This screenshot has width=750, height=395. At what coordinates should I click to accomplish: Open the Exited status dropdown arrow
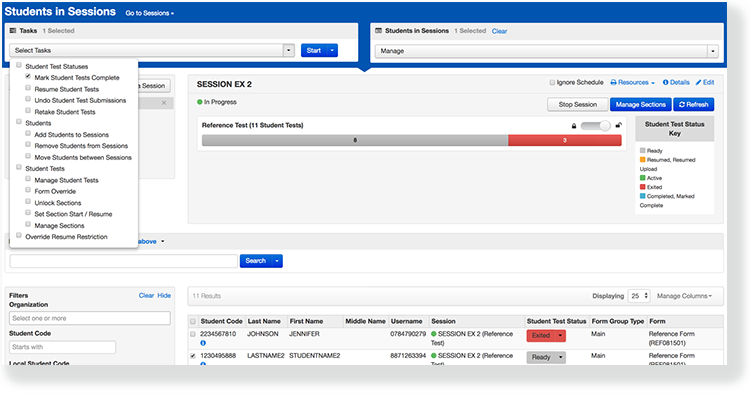click(560, 336)
